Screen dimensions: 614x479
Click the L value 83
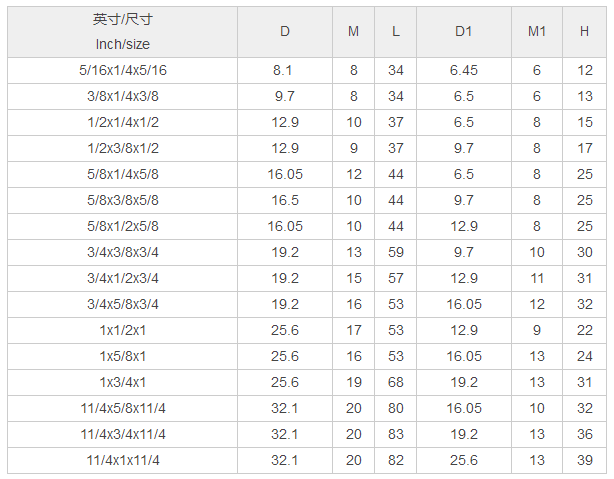[x=396, y=434]
